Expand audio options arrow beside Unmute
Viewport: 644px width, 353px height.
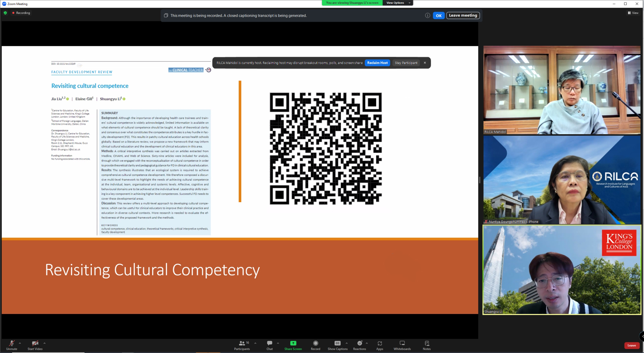[20, 343]
